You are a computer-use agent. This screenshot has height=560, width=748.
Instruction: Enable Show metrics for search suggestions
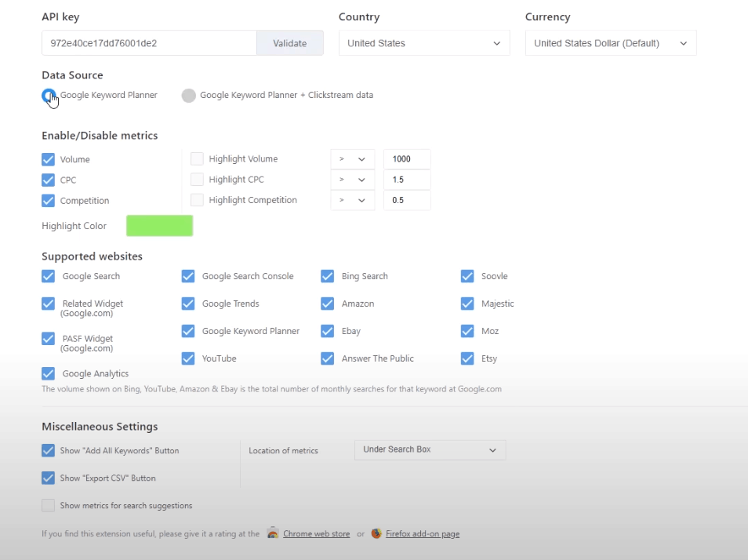click(x=48, y=506)
